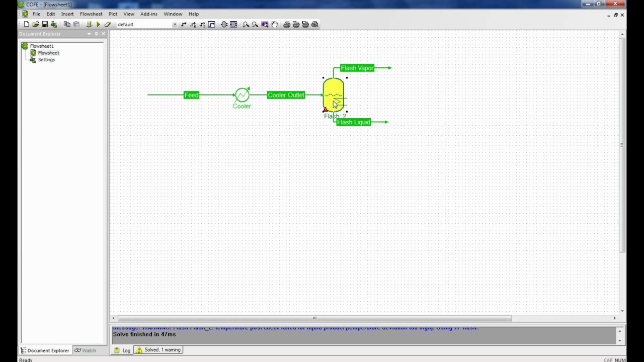Viewport: 644px width, 362px height.
Task: Click the second printer toolbar icon
Action: [x=296, y=24]
